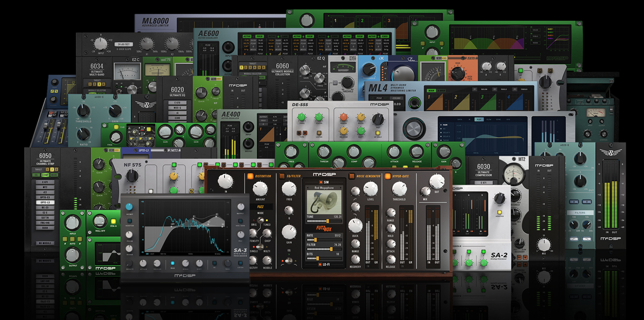The image size is (644, 320).
Task: Click NO MODULE button in 6050
Action: point(46,243)
